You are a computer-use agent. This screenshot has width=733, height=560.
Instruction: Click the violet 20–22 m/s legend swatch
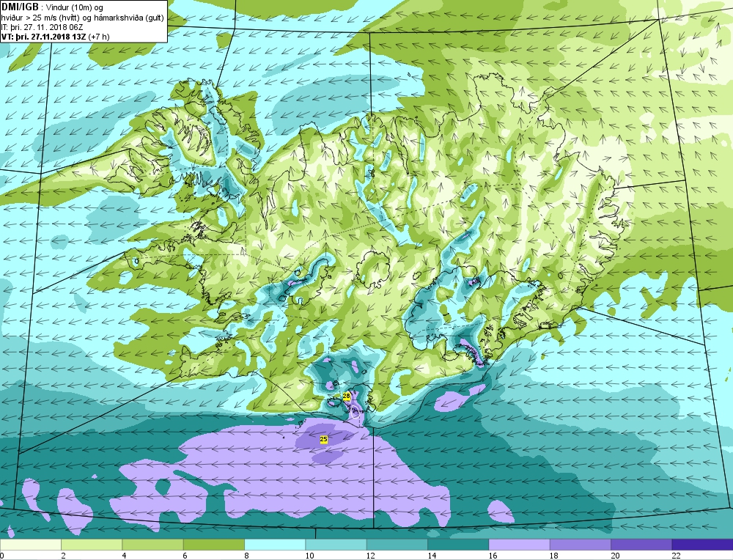tap(641, 545)
